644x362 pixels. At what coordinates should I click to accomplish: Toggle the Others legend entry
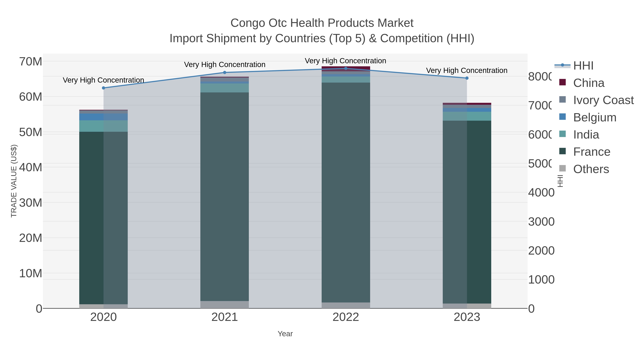tap(584, 169)
